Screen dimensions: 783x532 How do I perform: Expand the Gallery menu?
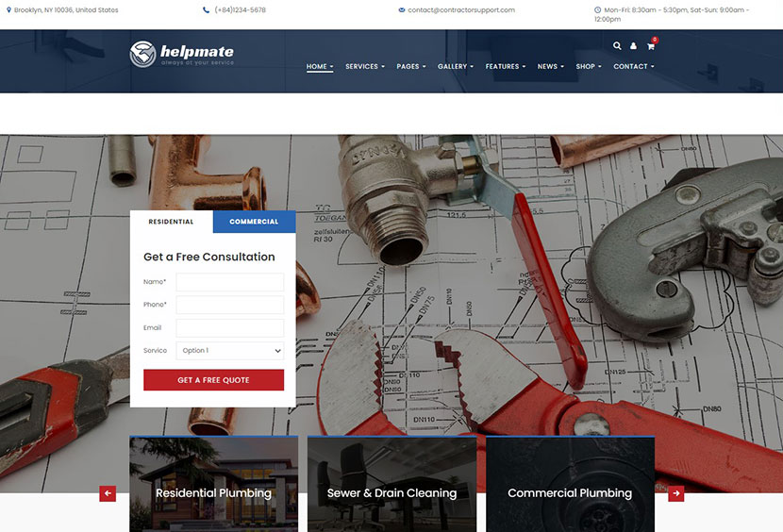pyautogui.click(x=456, y=66)
